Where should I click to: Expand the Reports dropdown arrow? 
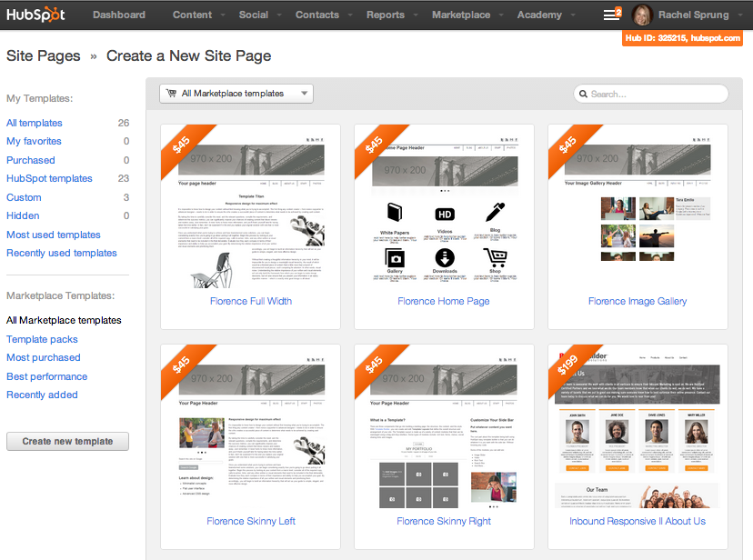pos(416,15)
